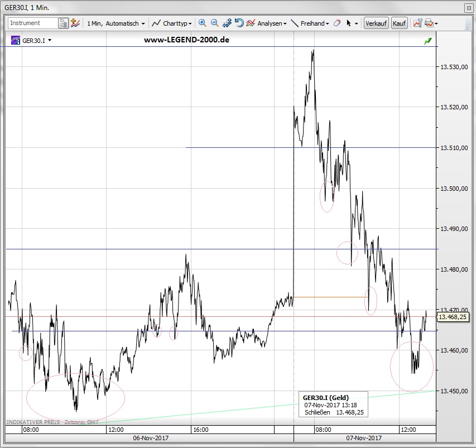Viewport: 476px width, 448px height.
Task: Select the arrow pointer tool
Action: [x=349, y=23]
